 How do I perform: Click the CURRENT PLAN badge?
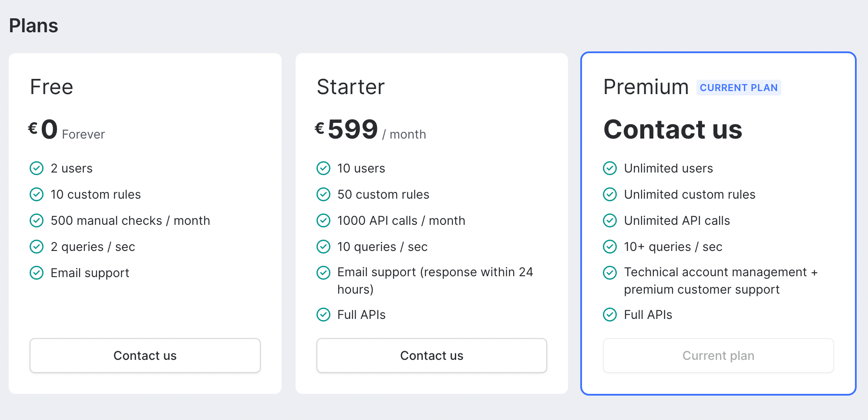739,88
